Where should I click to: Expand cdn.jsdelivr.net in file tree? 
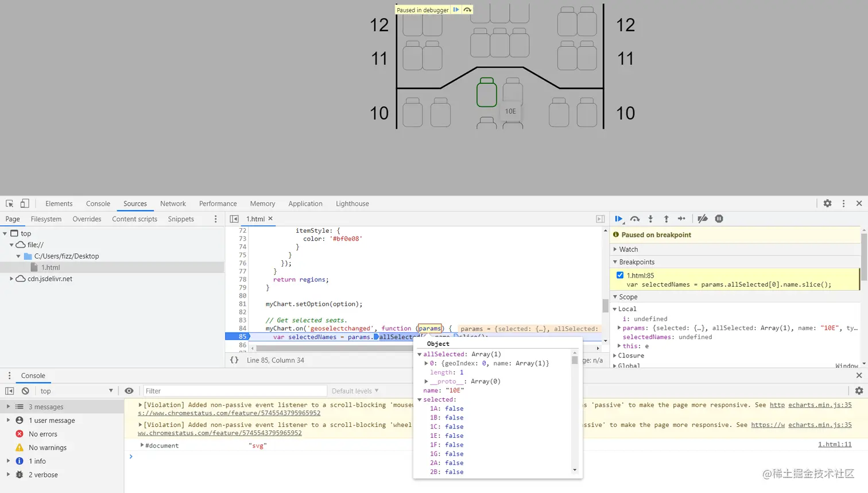11,279
